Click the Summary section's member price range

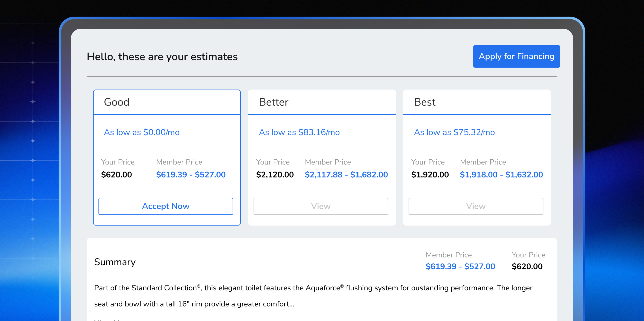[460, 266]
